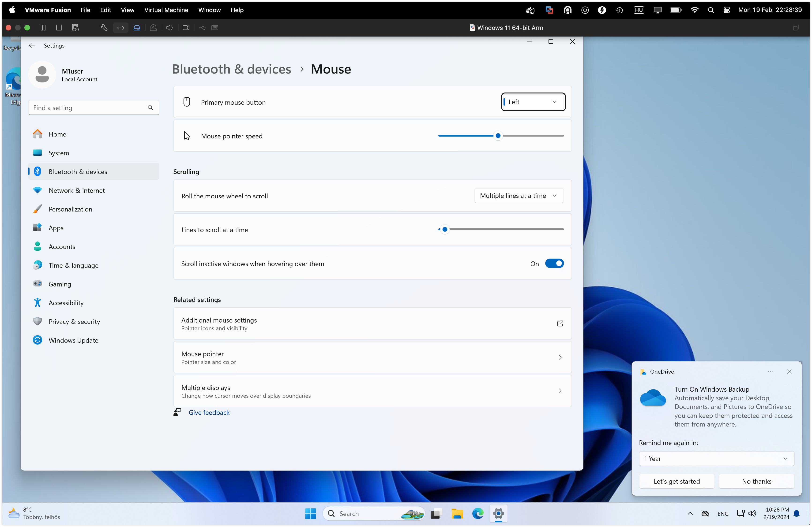Click the Task View taskbar icon
This screenshot has height=527, width=812.
[x=436, y=514]
